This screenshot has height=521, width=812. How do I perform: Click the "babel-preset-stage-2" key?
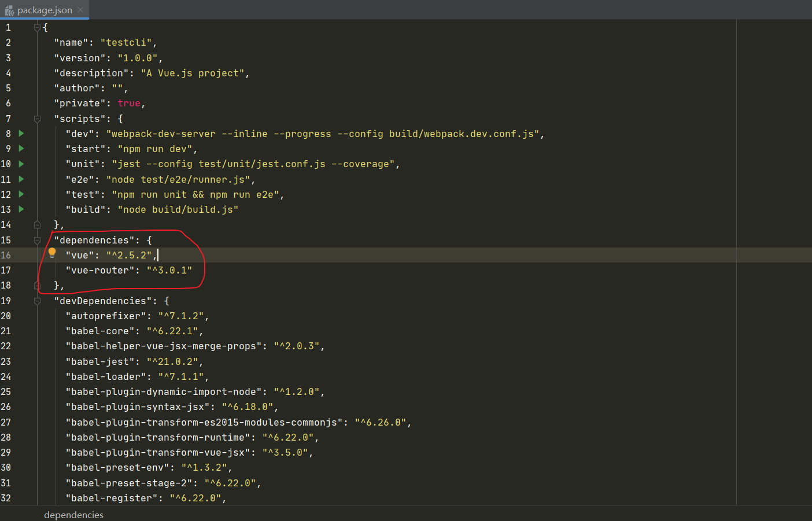(x=129, y=483)
